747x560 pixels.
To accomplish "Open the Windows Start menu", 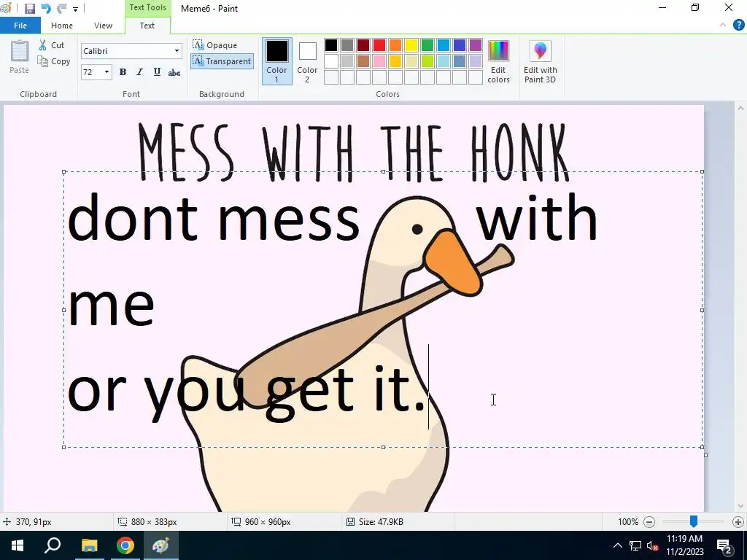I will pos(18,545).
